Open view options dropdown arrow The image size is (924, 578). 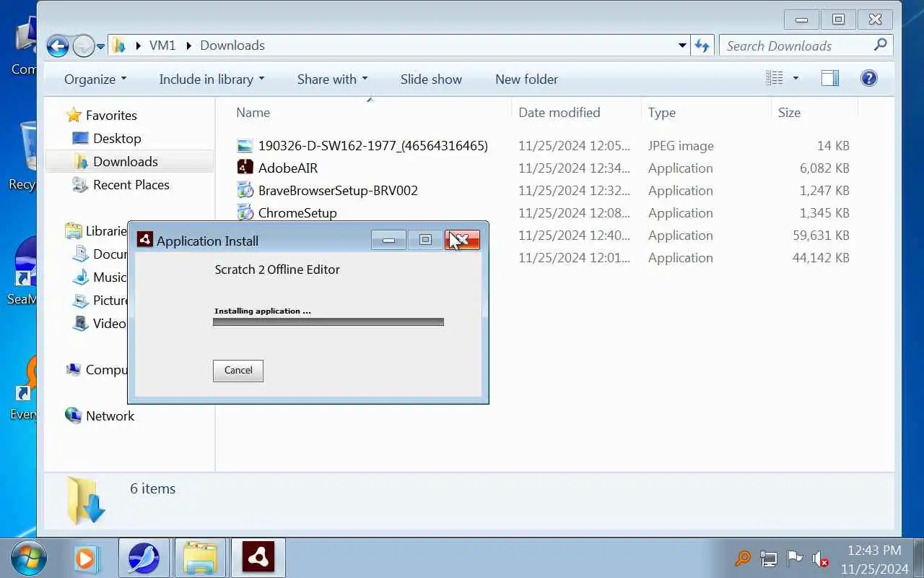[x=796, y=78]
